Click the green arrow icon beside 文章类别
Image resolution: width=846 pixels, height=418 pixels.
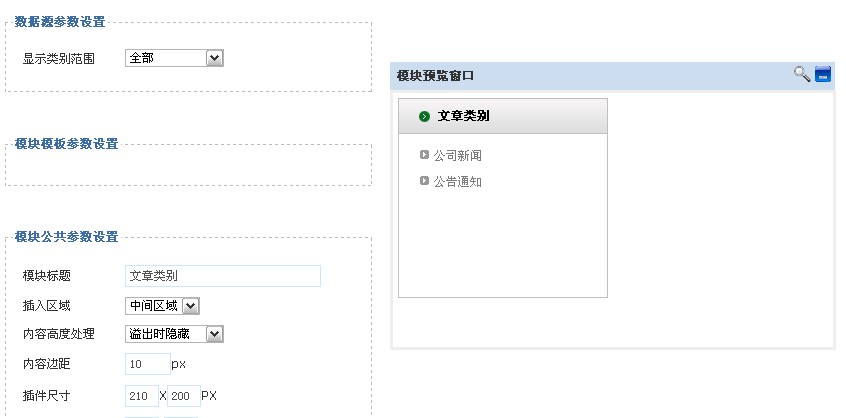tap(425, 116)
